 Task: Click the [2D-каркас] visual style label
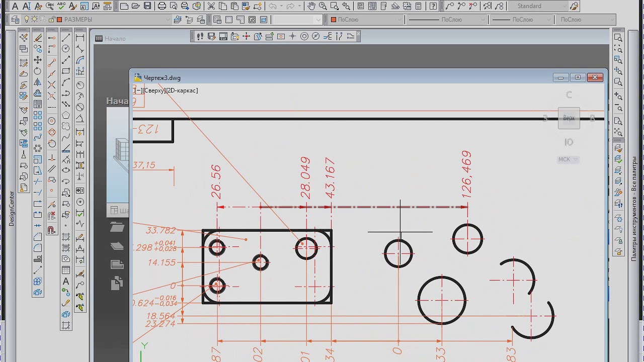(182, 90)
